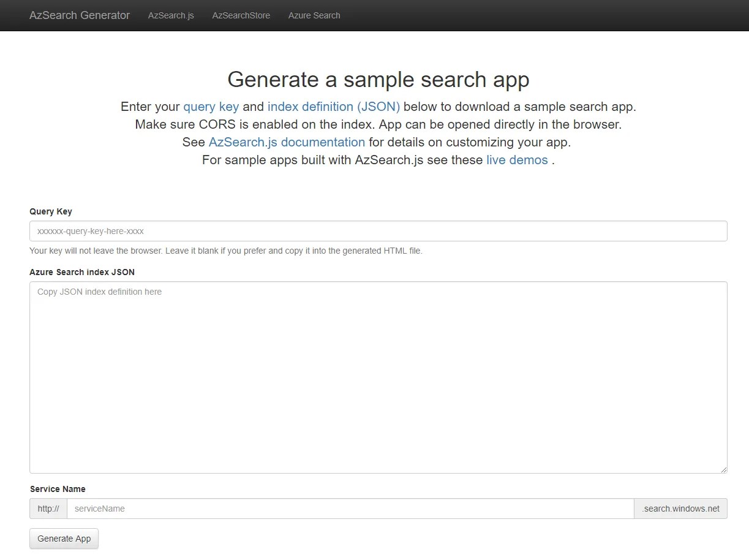This screenshot has height=560, width=749.
Task: Open the 'index definition (JSON)' link
Action: click(x=334, y=107)
